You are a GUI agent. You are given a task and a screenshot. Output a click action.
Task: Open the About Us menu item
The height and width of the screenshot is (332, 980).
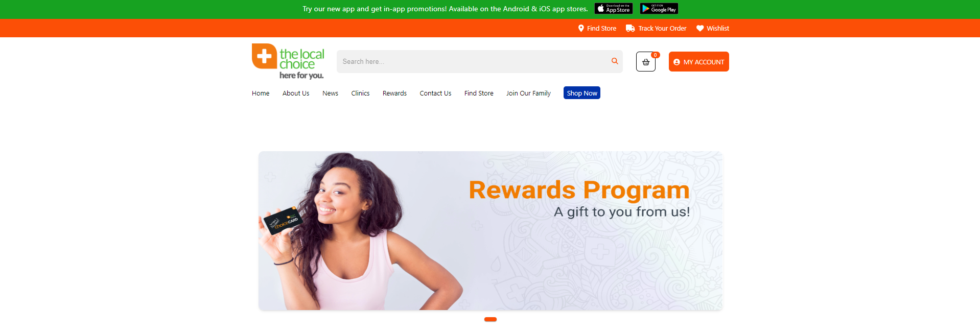coord(296,93)
